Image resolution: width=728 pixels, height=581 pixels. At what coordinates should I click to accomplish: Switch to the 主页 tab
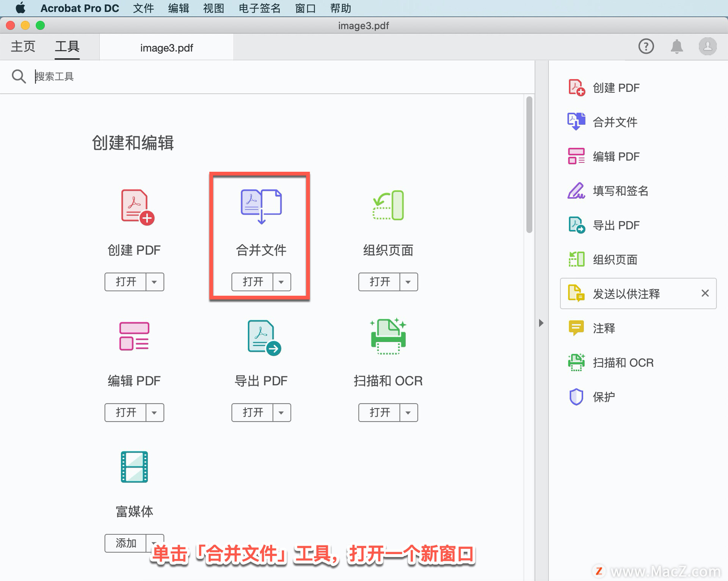click(23, 47)
